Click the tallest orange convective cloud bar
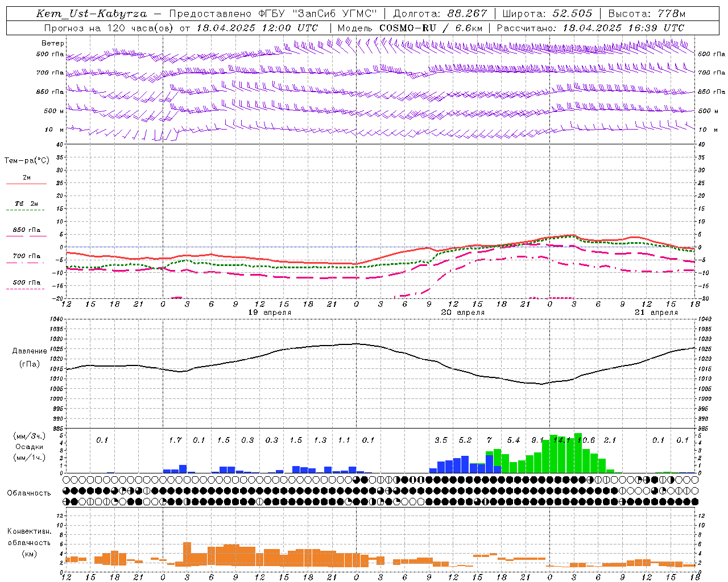This screenshot has width=728, height=582. [x=187, y=554]
